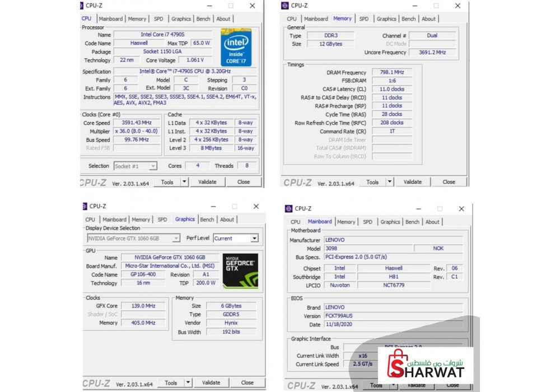Click Validate button in the Graphics window
The image size is (560, 392).
[212, 382]
